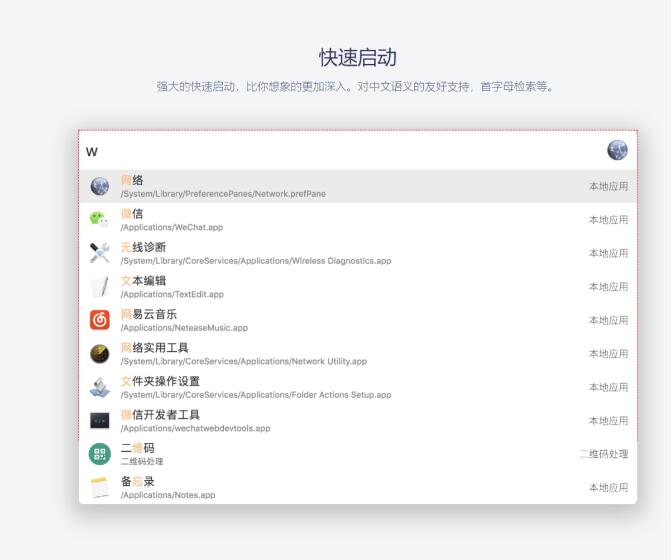This screenshot has width=672, height=560.
Task: Click the TextEdit paper and pen icon
Action: pyautogui.click(x=100, y=287)
